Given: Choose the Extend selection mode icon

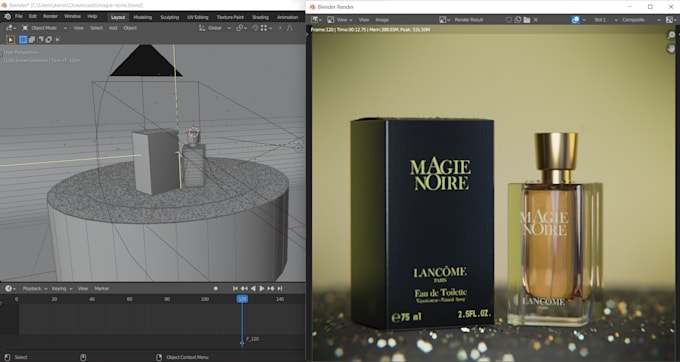Looking at the screenshot, I should [x=32, y=39].
